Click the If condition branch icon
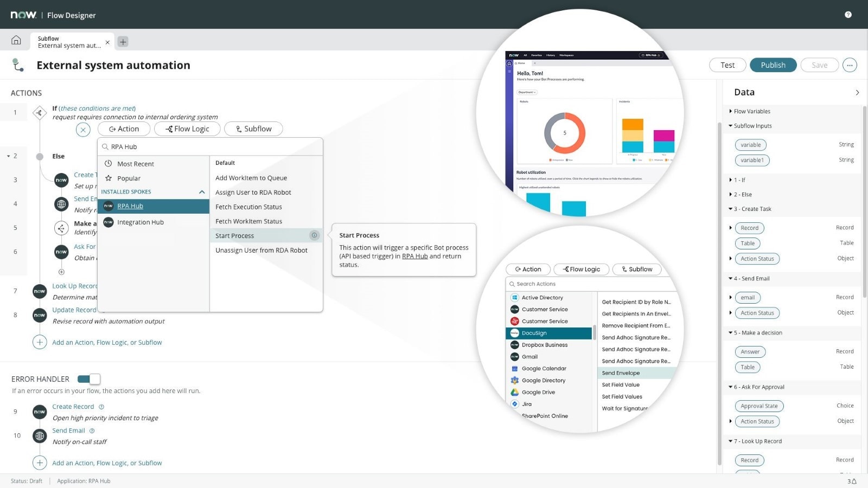 coord(40,113)
